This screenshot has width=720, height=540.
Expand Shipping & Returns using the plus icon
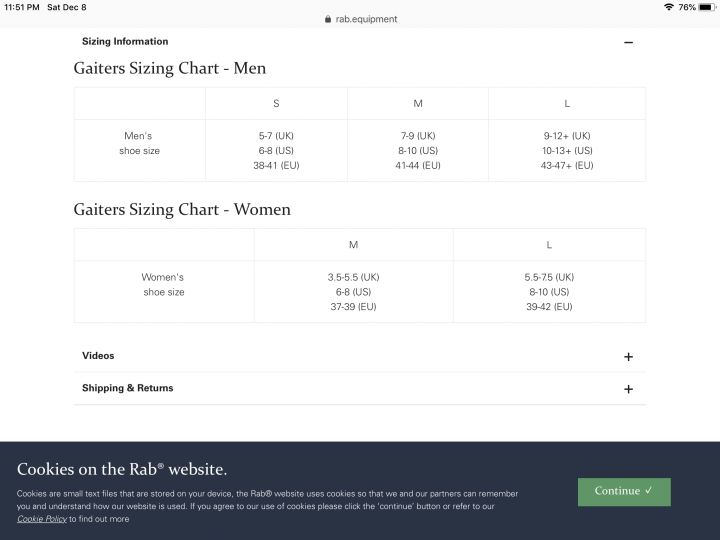[x=628, y=389]
